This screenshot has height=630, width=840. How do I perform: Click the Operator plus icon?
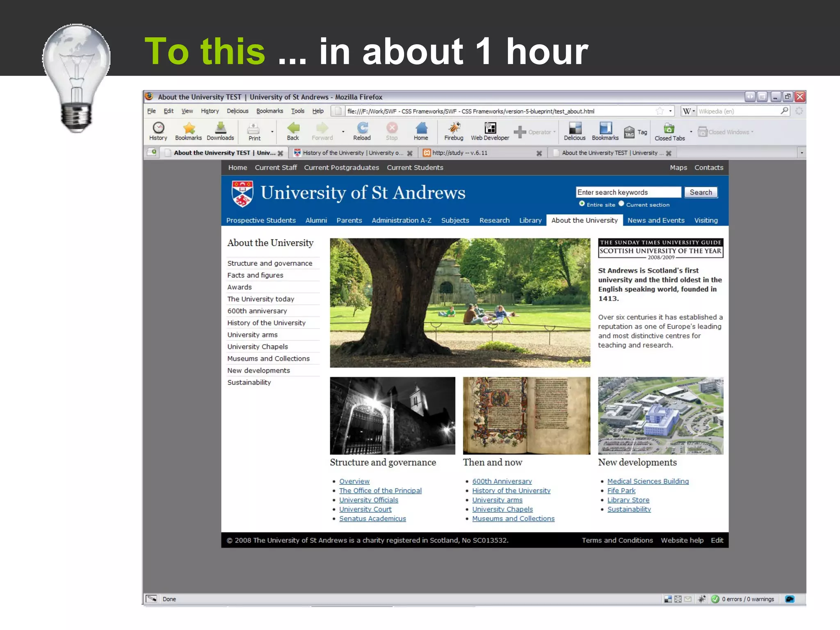point(520,132)
